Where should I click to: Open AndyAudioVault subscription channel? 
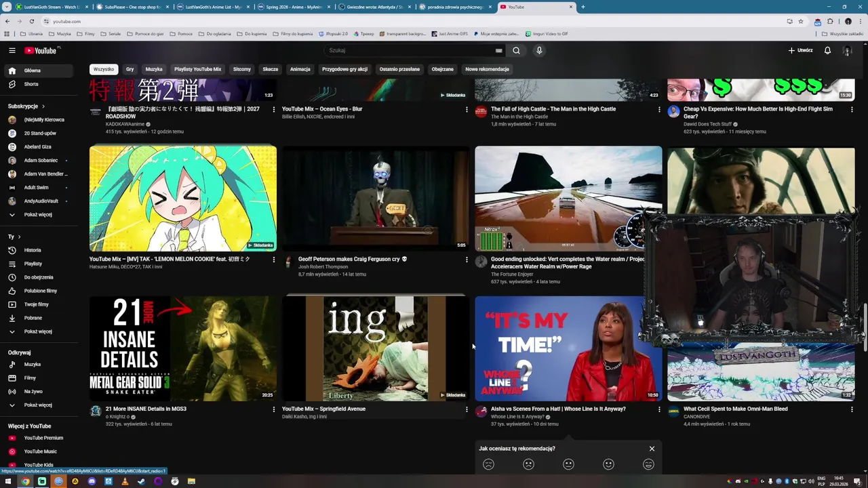pos(39,201)
